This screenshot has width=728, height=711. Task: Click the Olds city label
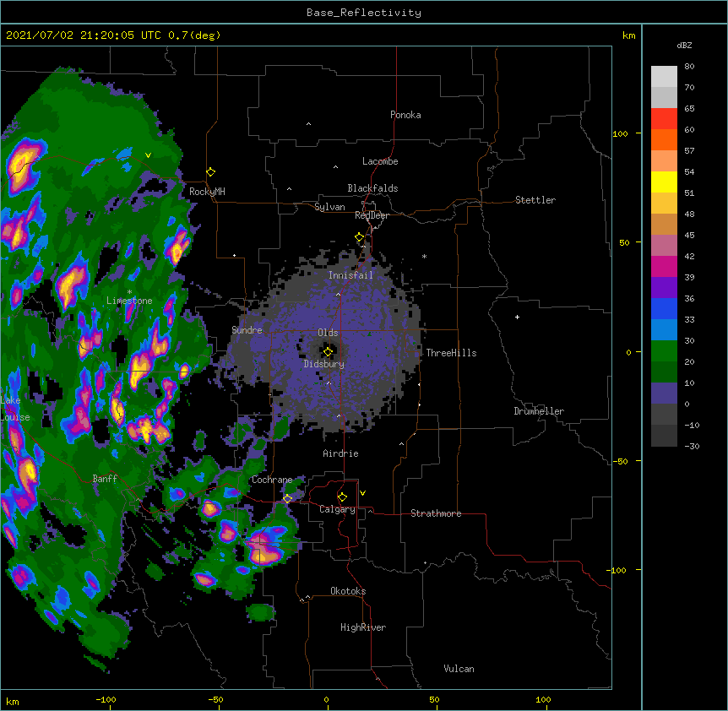pos(328,333)
